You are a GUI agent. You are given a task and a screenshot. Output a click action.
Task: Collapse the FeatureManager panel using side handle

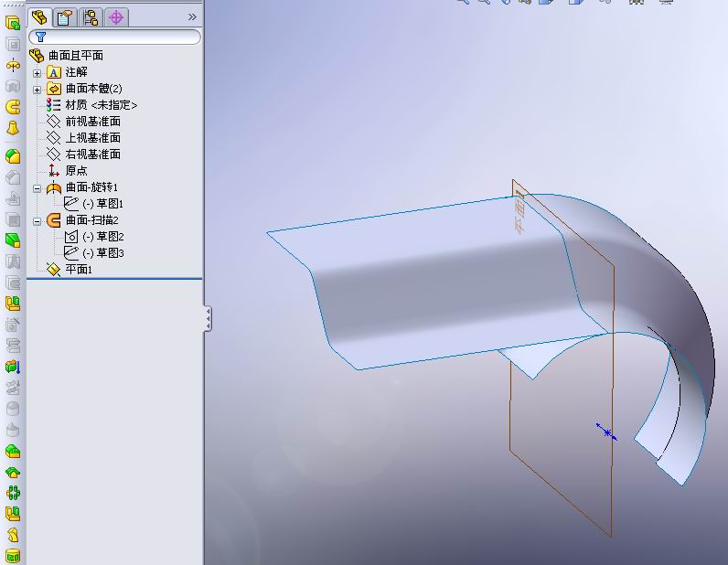pyautogui.click(x=208, y=319)
